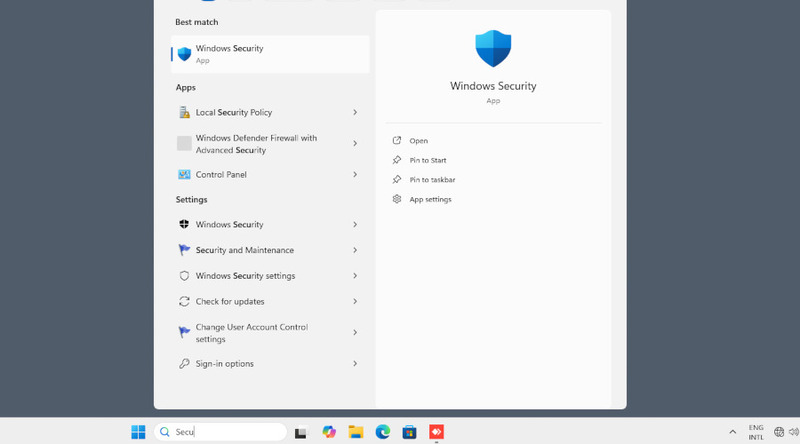This screenshot has width=800, height=444.
Task: Click the pin icon beside Pin to taskbar
Action: tap(396, 179)
